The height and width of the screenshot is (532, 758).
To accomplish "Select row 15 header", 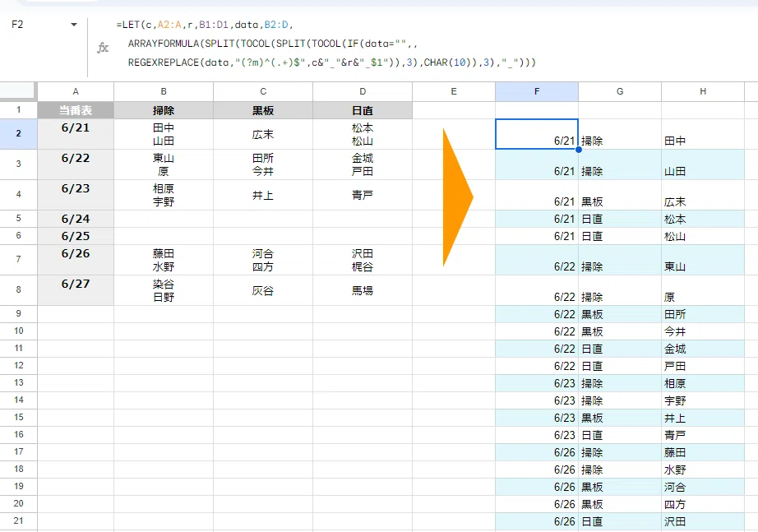I will (18, 418).
